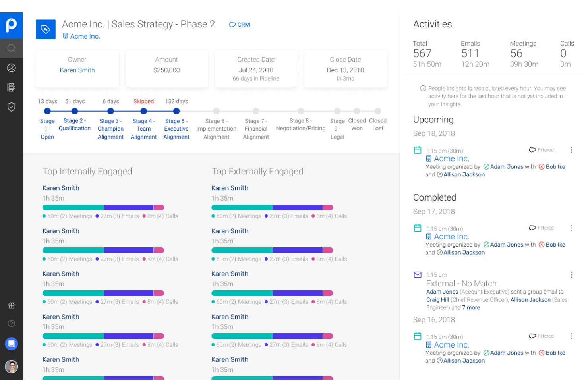Open more options for External - No Match email

pyautogui.click(x=571, y=274)
